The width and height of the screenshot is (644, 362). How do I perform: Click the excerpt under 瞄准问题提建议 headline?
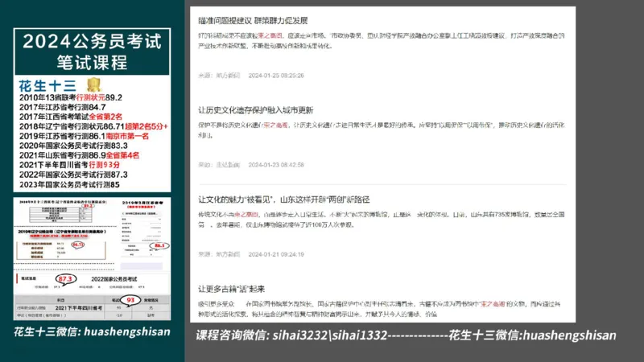[381, 41]
